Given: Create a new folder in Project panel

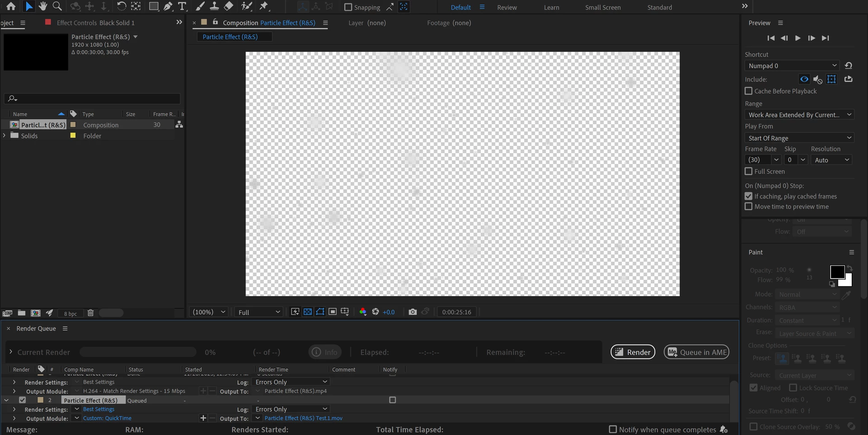Looking at the screenshot, I should pyautogui.click(x=21, y=313).
